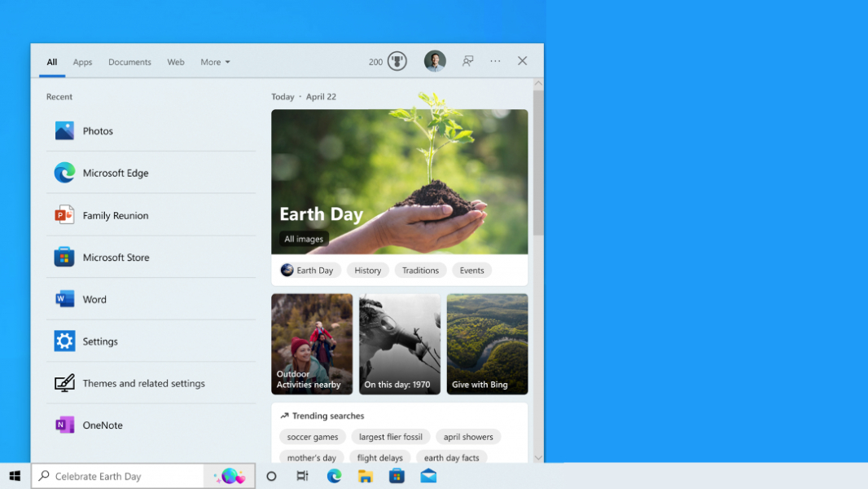Expand the More filter dropdown
The image size is (868, 489).
tap(215, 62)
